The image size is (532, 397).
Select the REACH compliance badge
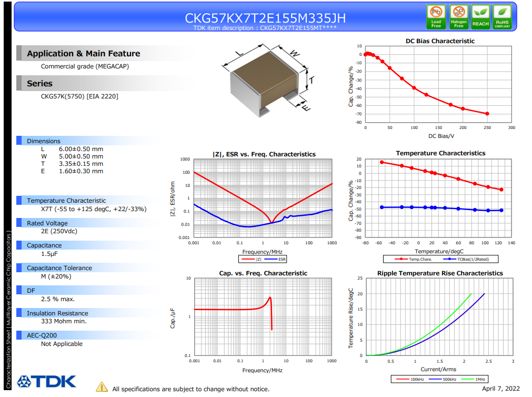tap(480, 17)
